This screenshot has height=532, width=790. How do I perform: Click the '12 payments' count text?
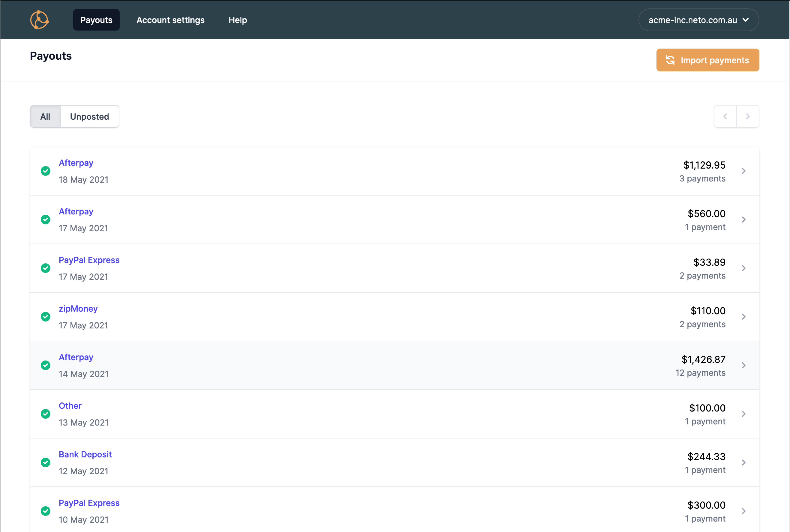(x=700, y=373)
